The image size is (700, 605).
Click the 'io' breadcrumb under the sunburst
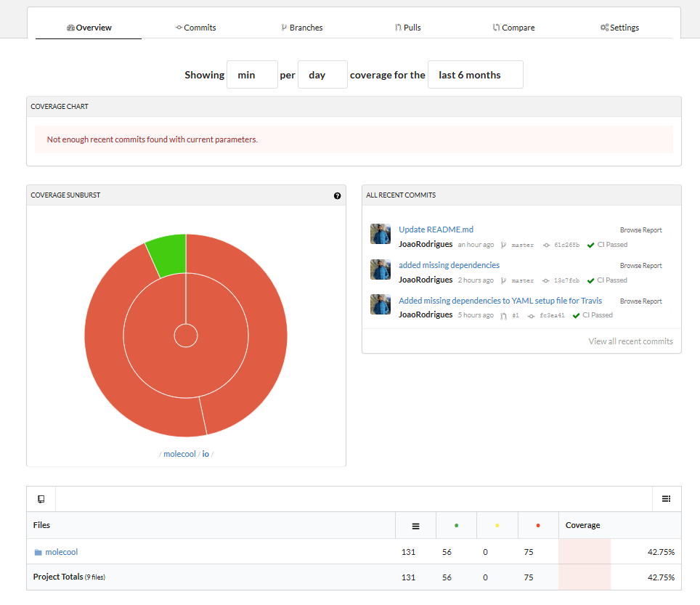[x=205, y=454]
